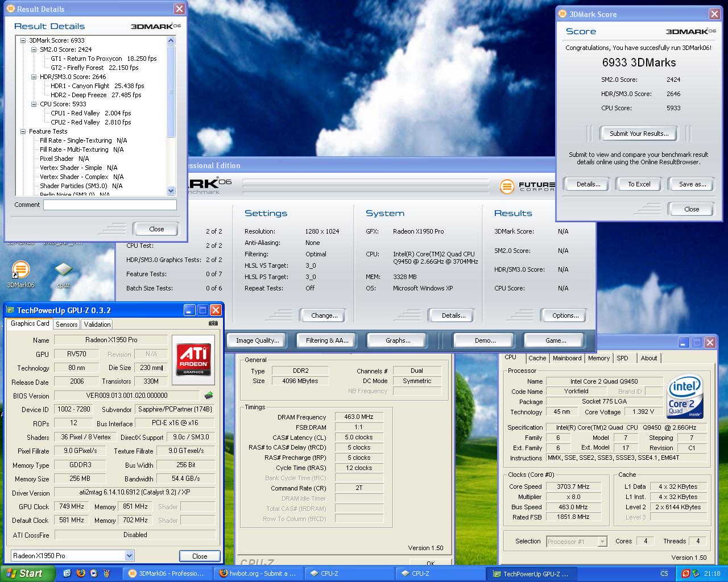
Task: Collapse the HDR/SM3.0 Score tree node
Action: [34, 77]
